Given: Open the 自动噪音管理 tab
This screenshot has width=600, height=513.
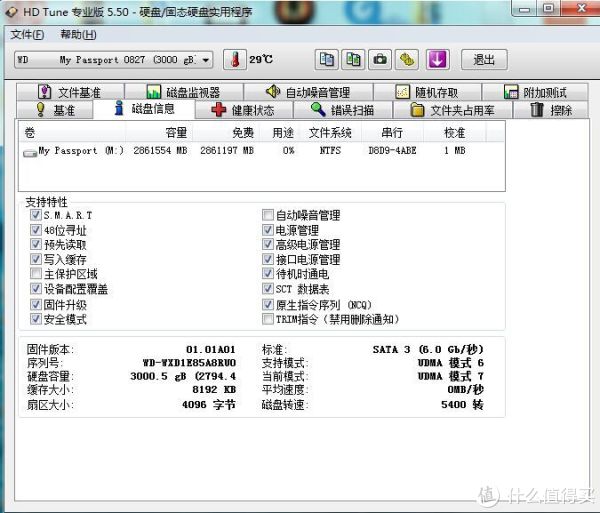Looking at the screenshot, I should coord(308,92).
